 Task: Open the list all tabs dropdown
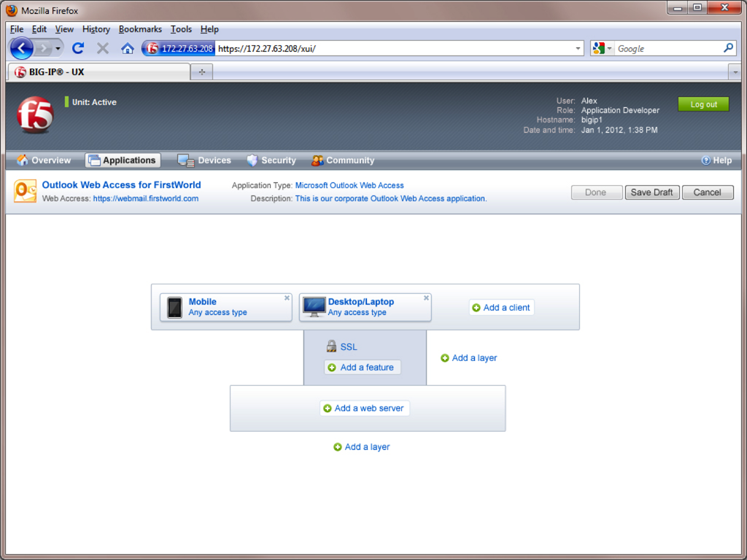pyautogui.click(x=735, y=72)
